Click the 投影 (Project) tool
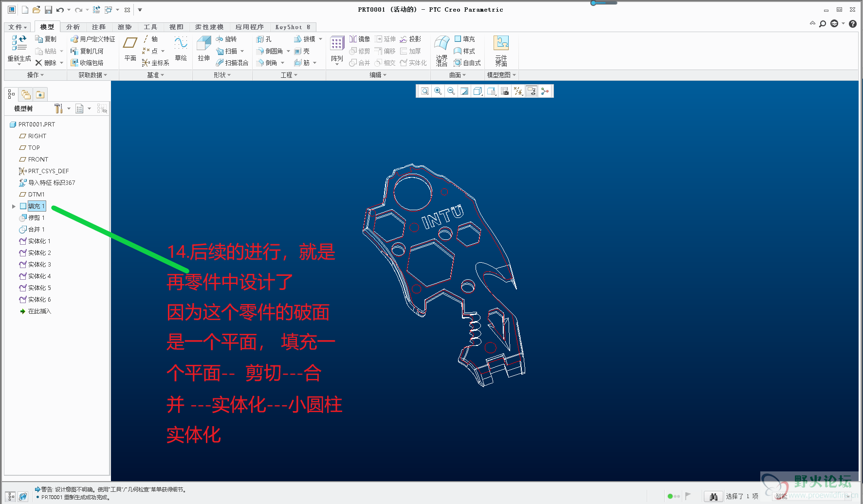Viewport: 863px width, 504px height. [410, 39]
